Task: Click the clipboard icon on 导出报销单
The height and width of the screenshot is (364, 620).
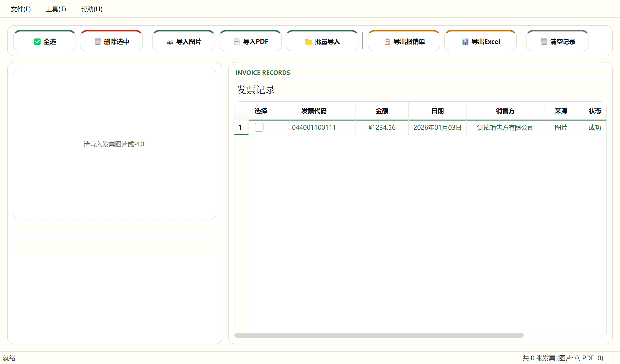Action: coord(387,42)
